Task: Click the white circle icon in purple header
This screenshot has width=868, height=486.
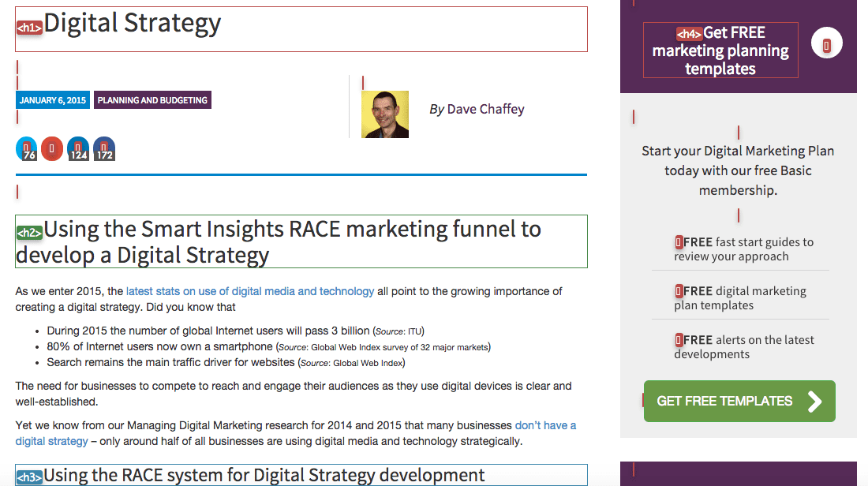Action: (826, 45)
